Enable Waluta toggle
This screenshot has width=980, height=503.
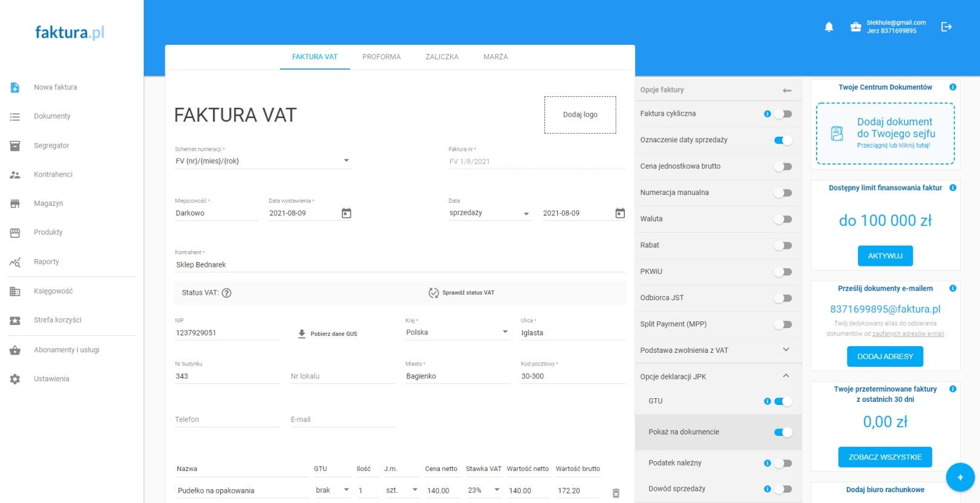(x=783, y=219)
